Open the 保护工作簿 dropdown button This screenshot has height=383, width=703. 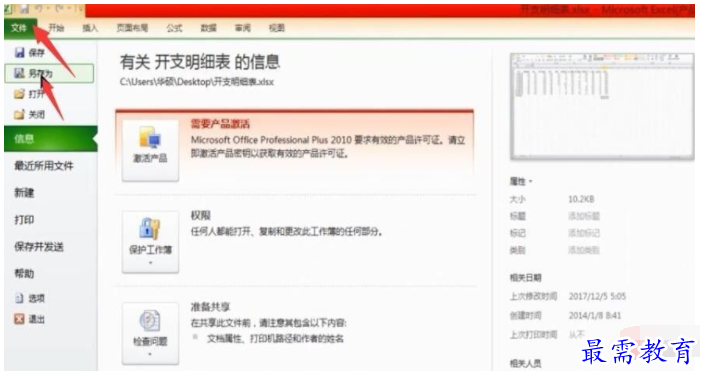[x=150, y=242]
